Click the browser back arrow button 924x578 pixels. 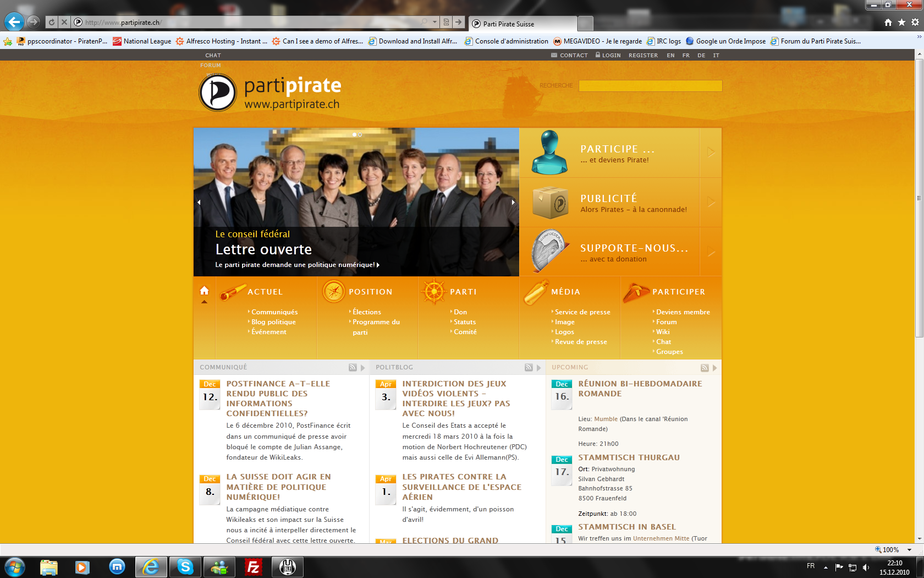pos(14,22)
